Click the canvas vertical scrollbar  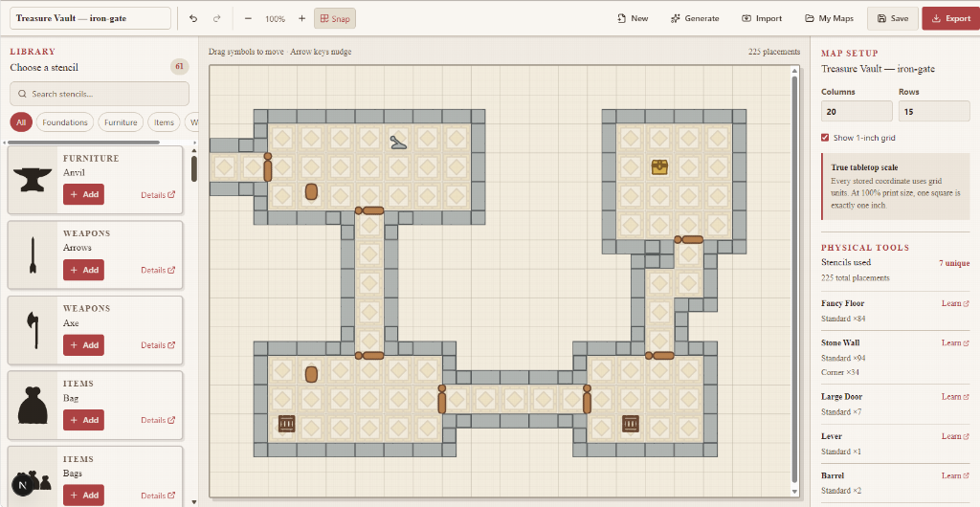(795, 277)
